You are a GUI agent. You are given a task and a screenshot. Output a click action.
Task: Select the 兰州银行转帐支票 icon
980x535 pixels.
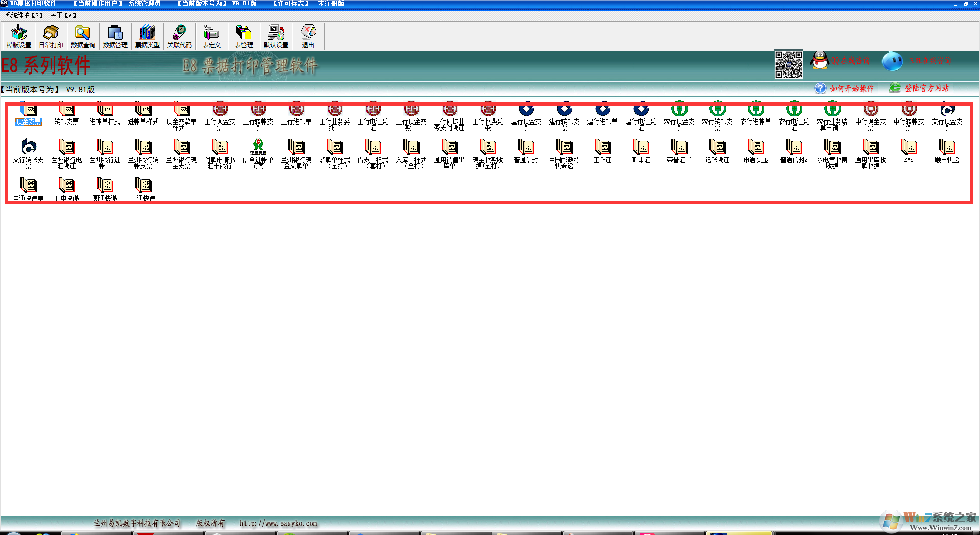point(143,154)
